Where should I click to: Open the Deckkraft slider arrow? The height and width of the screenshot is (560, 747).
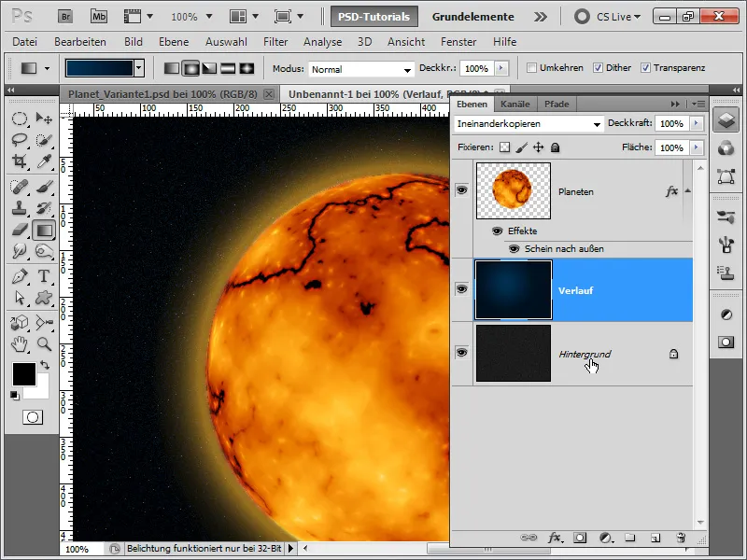[696, 123]
